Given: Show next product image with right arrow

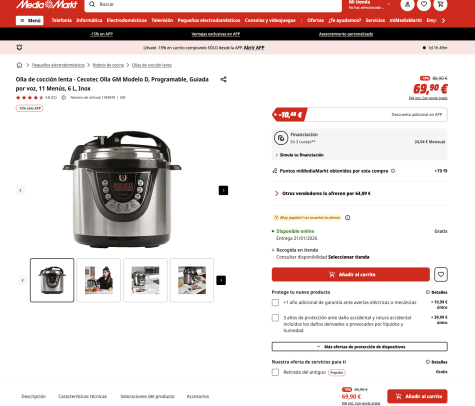Looking at the screenshot, I should pos(223,190).
